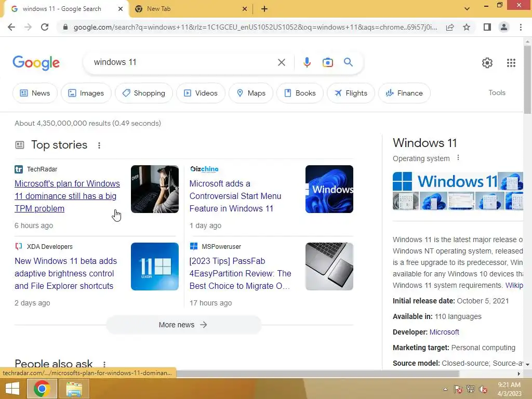Image resolution: width=532 pixels, height=399 pixels.
Task: Click the address bar URL
Action: [x=255, y=27]
